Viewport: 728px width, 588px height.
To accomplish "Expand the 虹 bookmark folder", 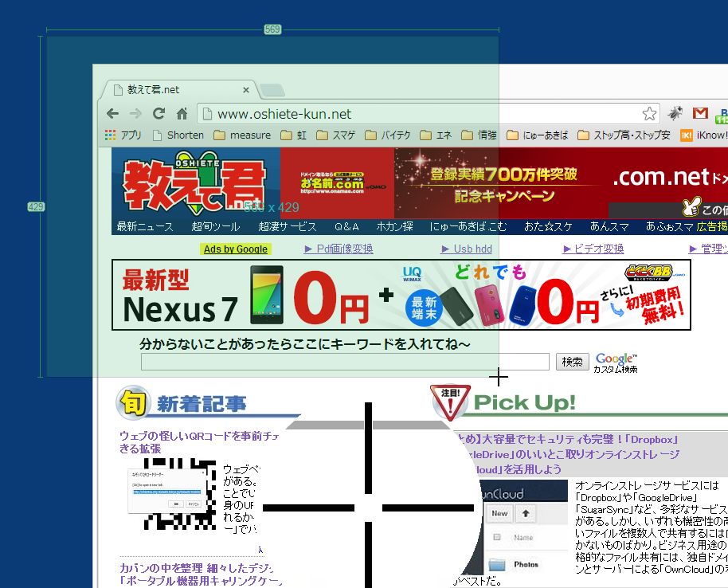I will (293, 135).
